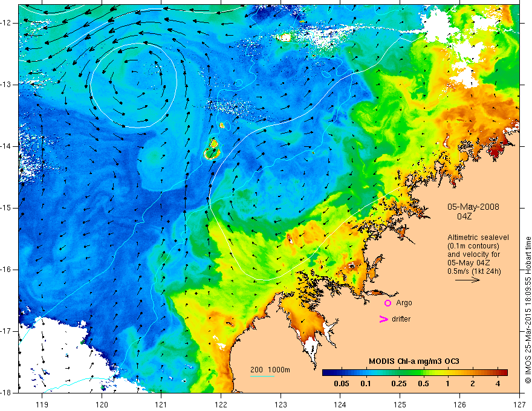532x411 pixels.
Task: Click the "Altimetric sealevel" text line
Action: pos(478,238)
